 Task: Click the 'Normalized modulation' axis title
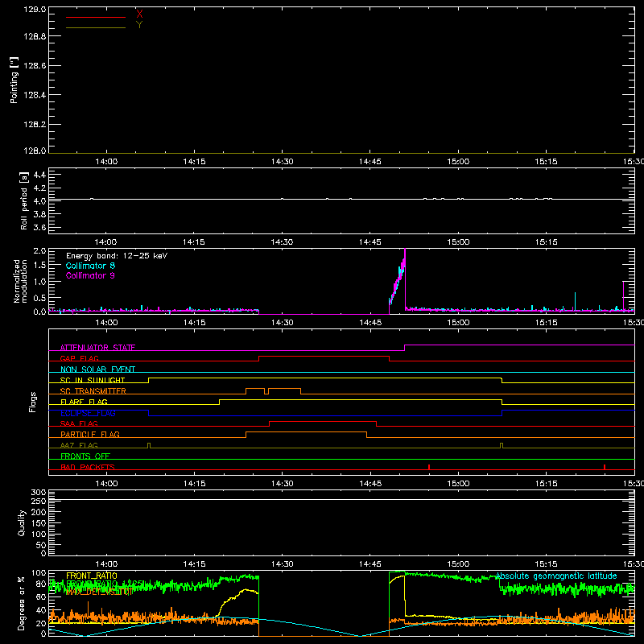tap(19, 281)
